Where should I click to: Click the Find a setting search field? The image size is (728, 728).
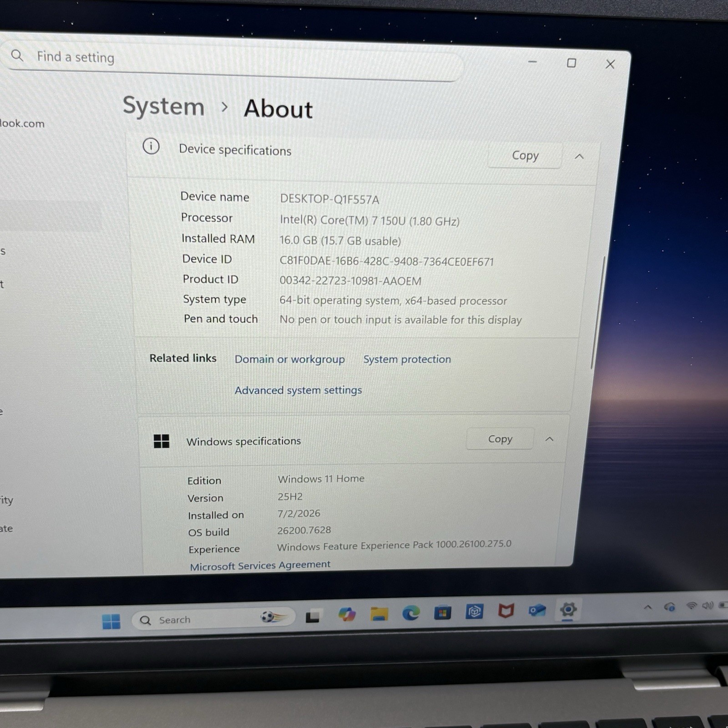[x=232, y=61]
